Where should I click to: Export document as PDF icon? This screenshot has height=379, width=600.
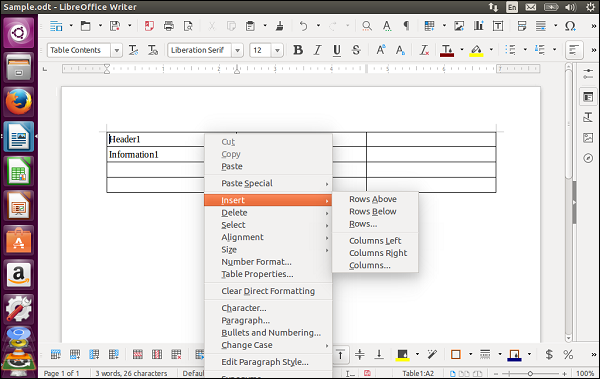pyautogui.click(x=149, y=26)
